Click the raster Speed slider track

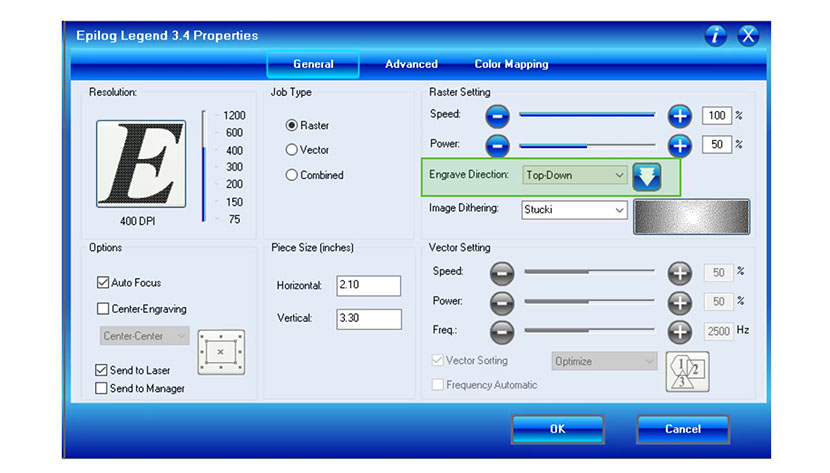587,114
